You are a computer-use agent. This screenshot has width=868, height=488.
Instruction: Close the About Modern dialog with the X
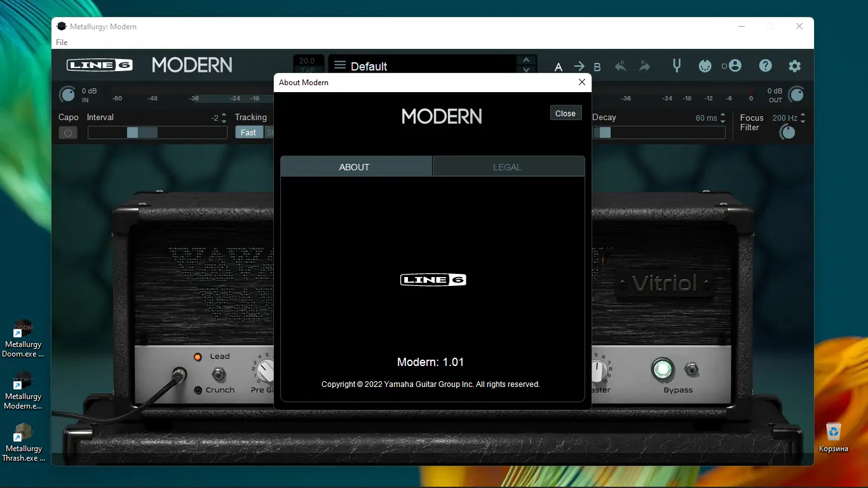click(x=582, y=82)
